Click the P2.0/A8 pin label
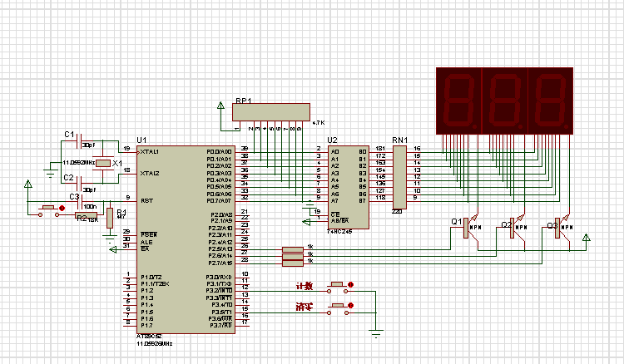 tap(221, 214)
